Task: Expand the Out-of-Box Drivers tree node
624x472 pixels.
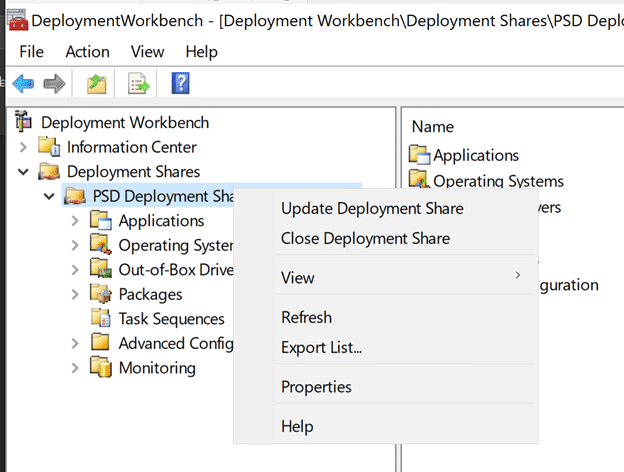Action: click(x=75, y=270)
